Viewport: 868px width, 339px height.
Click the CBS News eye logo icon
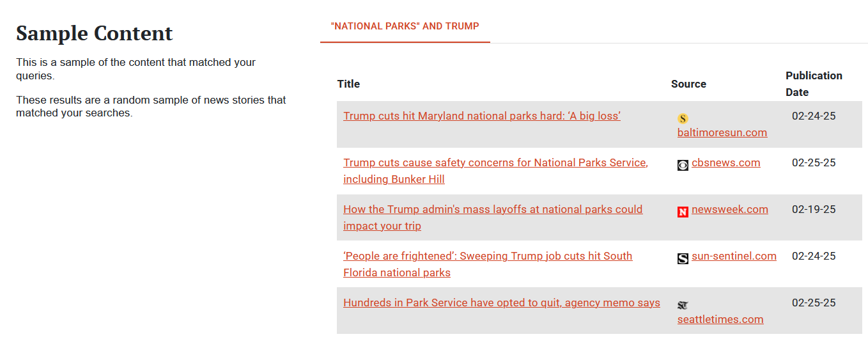pos(683,165)
